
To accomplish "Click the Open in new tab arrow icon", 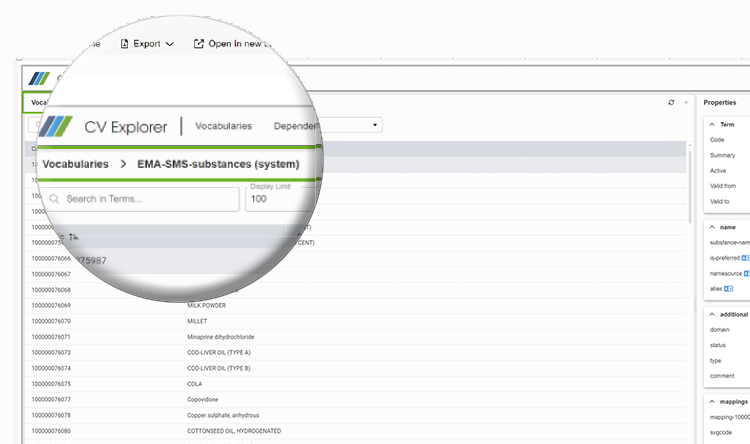I will tap(199, 44).
